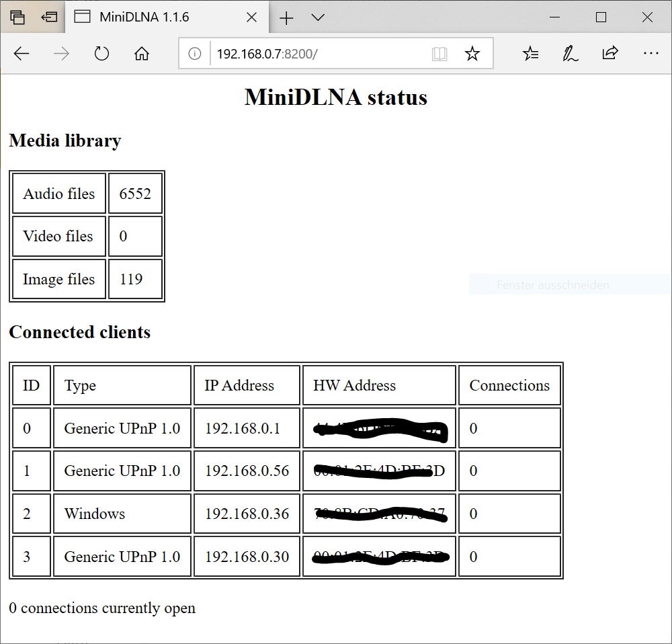The width and height of the screenshot is (672, 644).
Task: Select the HW Address column header
Action: [354, 385]
